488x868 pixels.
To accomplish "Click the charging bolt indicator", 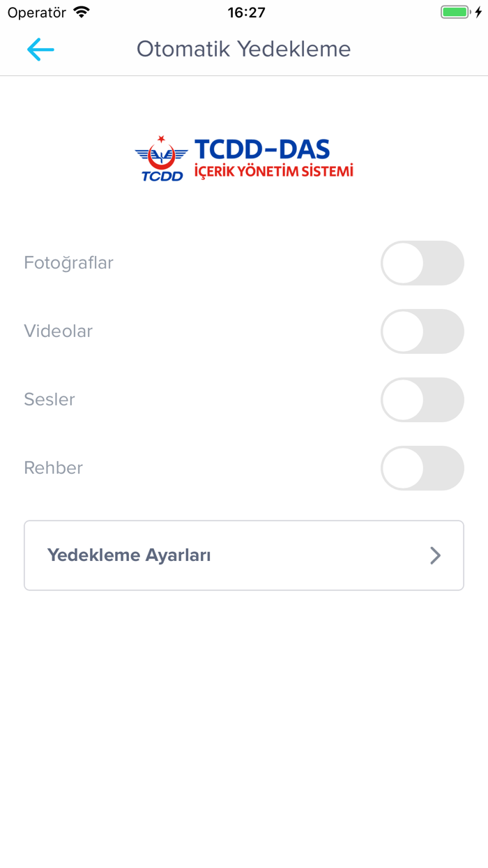I will [x=478, y=13].
